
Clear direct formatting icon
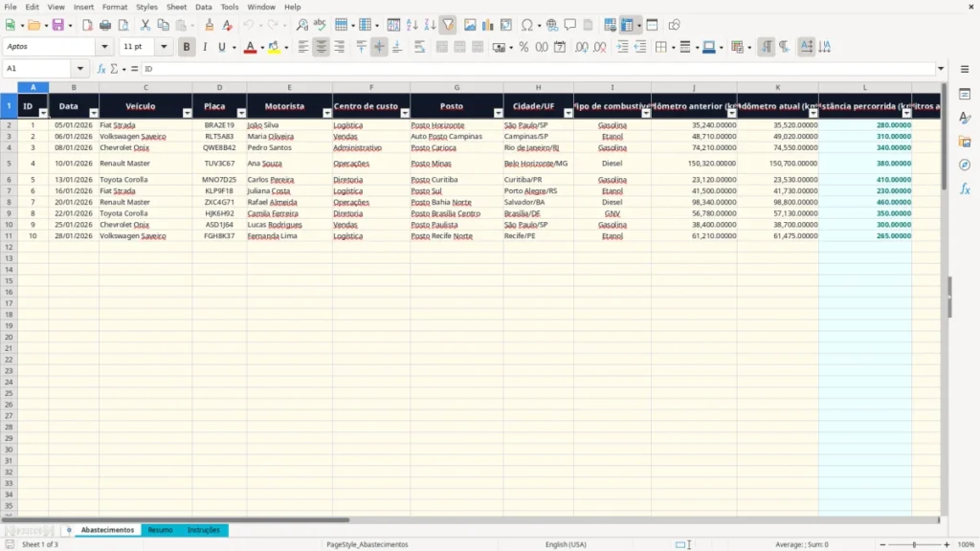228,25
